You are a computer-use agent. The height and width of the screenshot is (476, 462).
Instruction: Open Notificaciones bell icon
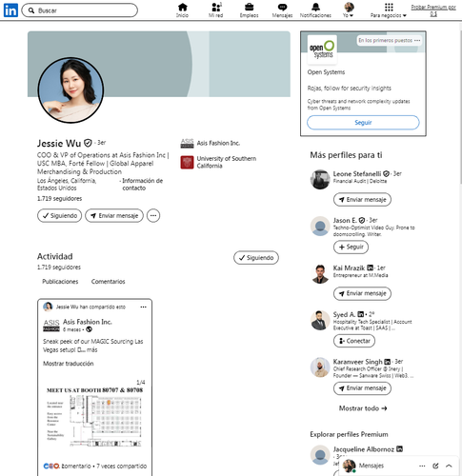315,10
